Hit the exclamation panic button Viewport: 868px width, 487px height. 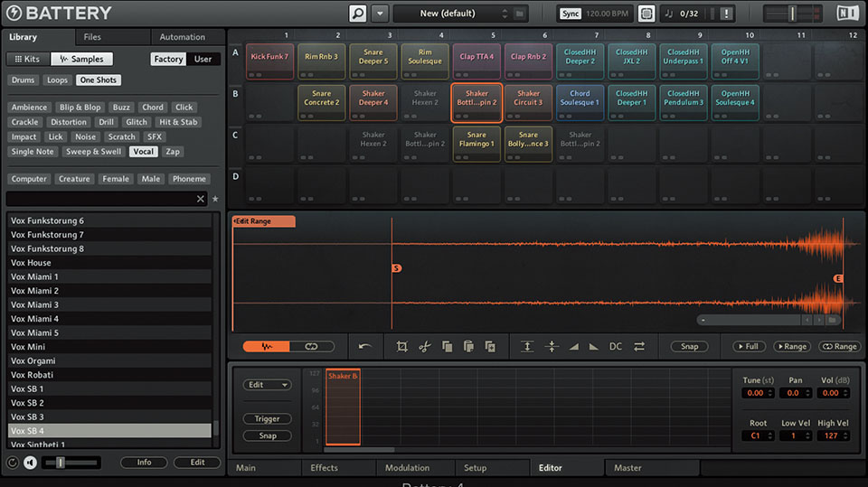(x=726, y=14)
